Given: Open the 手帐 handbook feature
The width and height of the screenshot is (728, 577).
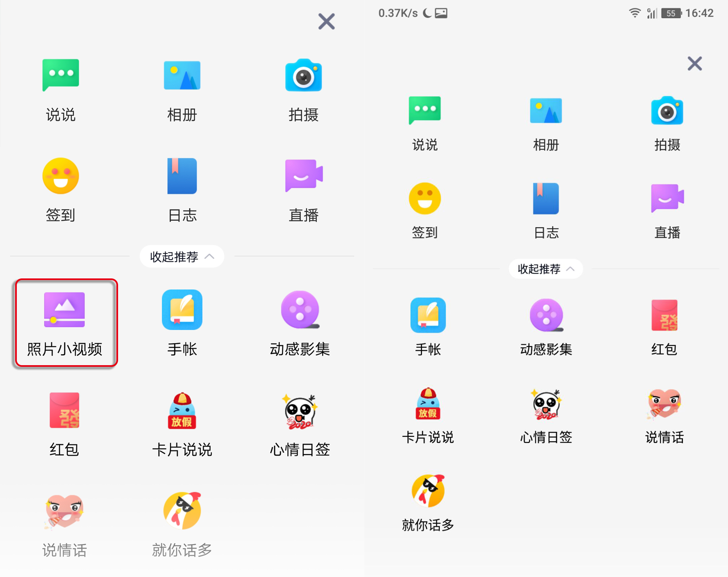Looking at the screenshot, I should (x=182, y=322).
